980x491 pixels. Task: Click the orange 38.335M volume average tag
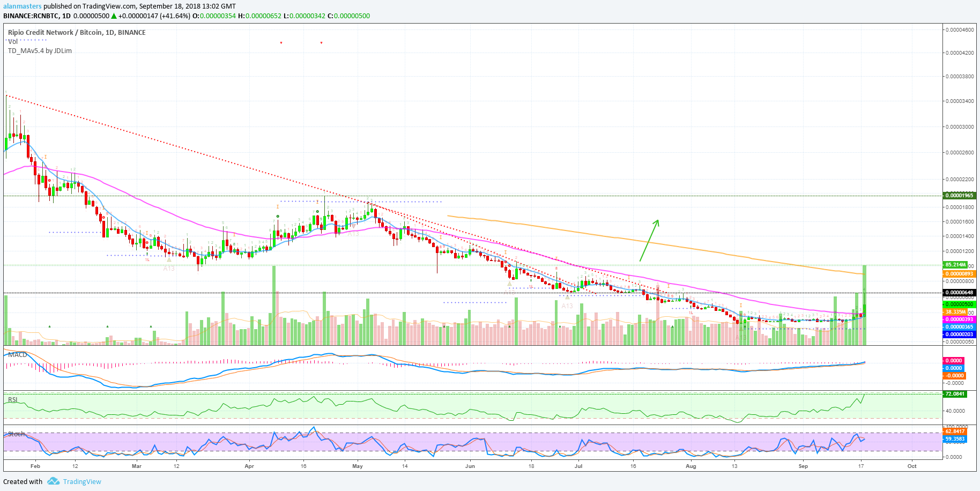[955, 312]
